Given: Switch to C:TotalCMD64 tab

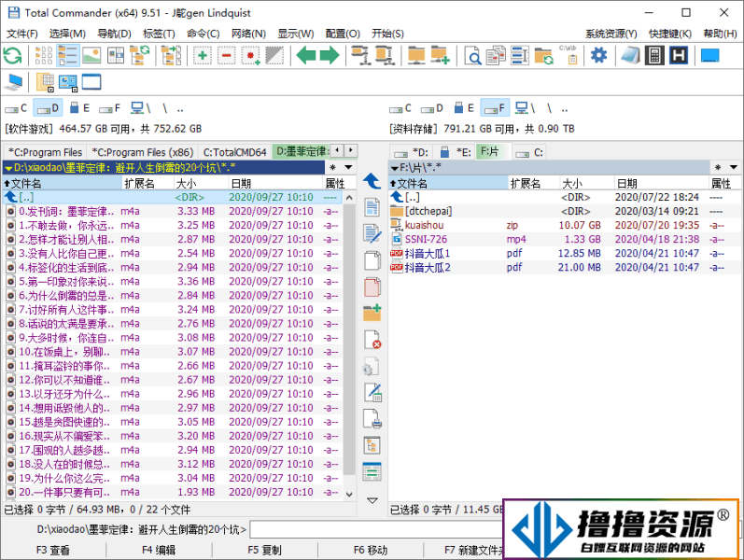Looking at the screenshot, I should pyautogui.click(x=234, y=152).
